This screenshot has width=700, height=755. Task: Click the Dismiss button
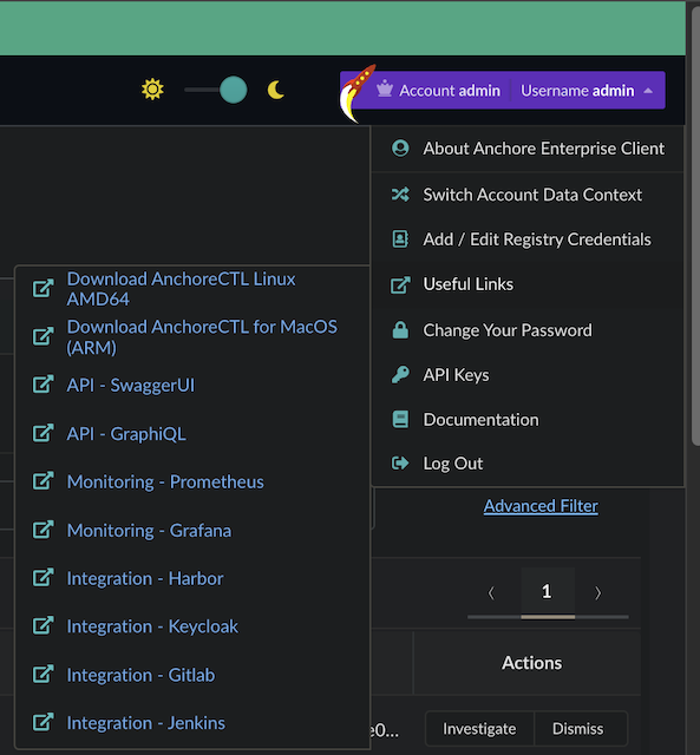point(578,729)
